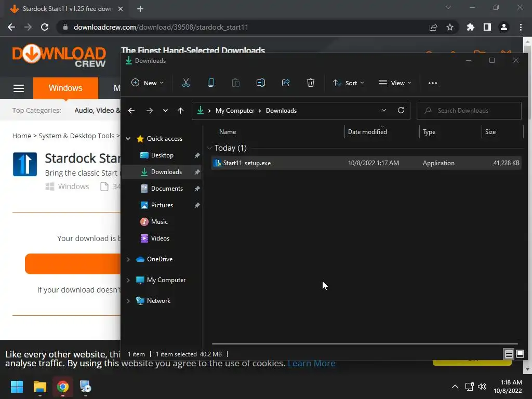Image resolution: width=532 pixels, height=399 pixels.
Task: Click the Cut scissors icon in Explorer toolbar
Action: tap(186, 83)
